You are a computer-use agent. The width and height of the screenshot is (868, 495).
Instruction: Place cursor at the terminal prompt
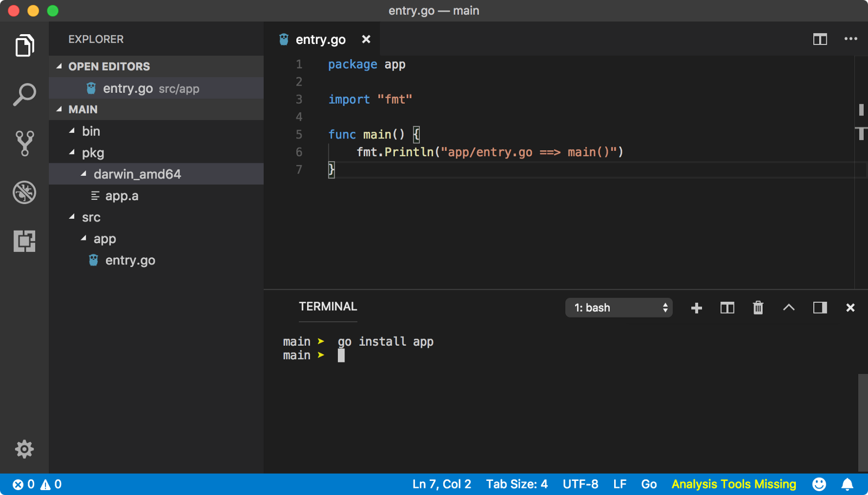(x=341, y=356)
